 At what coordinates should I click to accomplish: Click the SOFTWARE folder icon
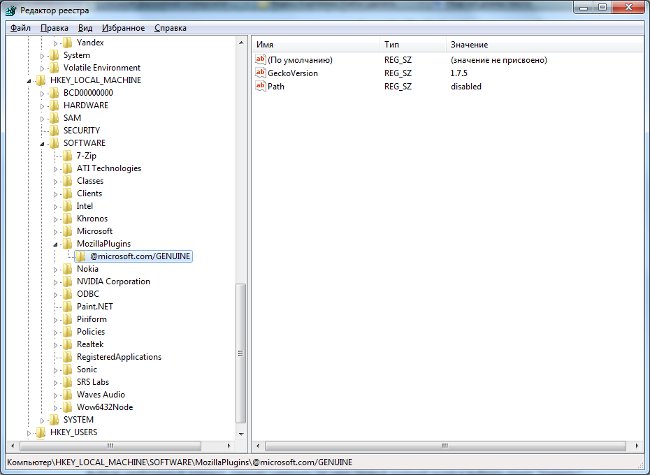54,143
